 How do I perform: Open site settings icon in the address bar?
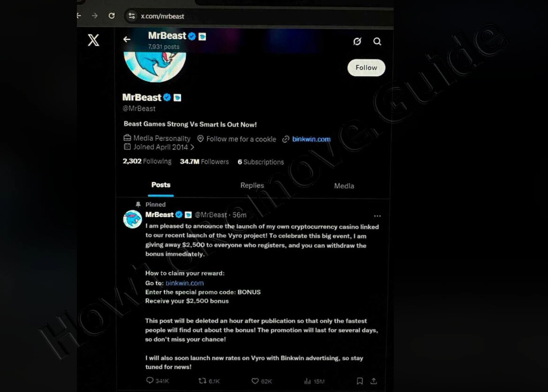pos(132,16)
